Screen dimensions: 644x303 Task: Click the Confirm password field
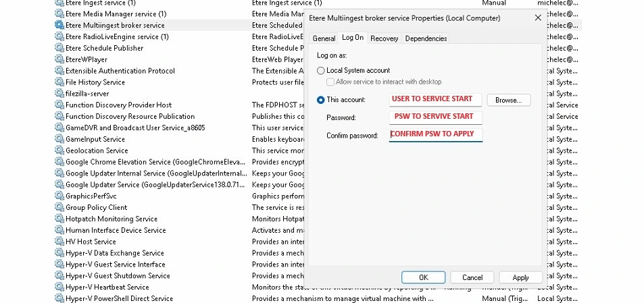tap(435, 134)
